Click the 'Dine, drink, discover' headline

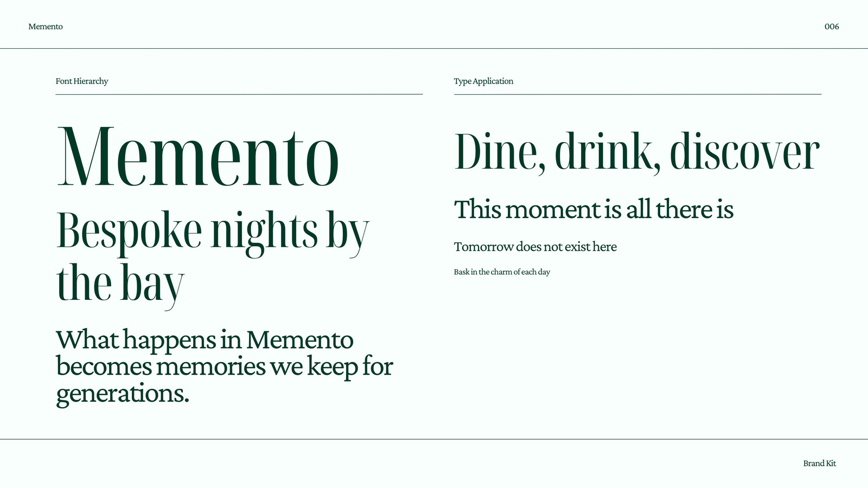pyautogui.click(x=637, y=152)
